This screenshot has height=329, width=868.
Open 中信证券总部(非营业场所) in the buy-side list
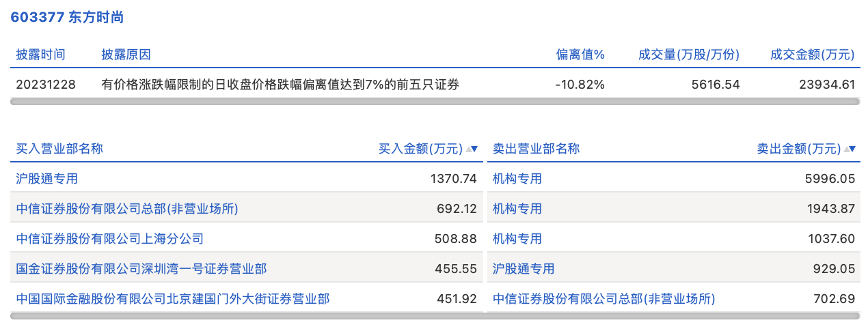(127, 209)
